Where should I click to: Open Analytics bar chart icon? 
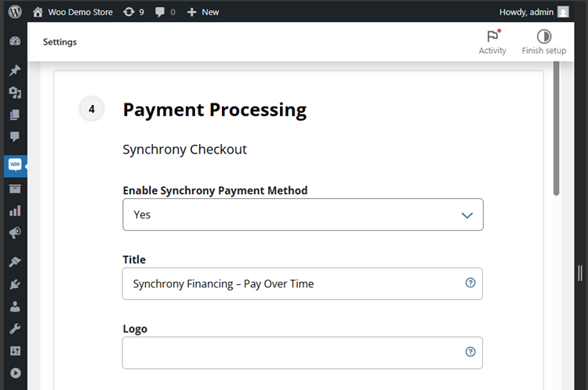tap(14, 211)
